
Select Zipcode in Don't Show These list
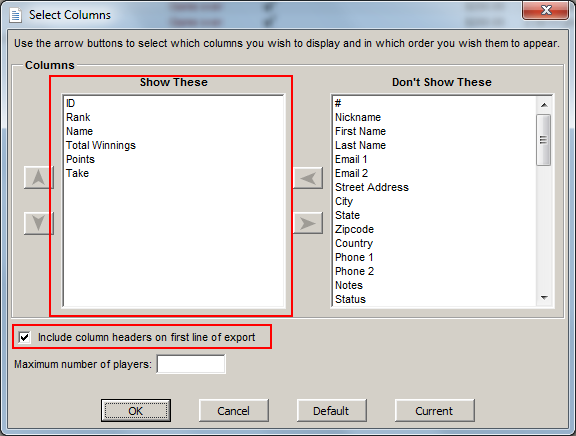click(354, 229)
